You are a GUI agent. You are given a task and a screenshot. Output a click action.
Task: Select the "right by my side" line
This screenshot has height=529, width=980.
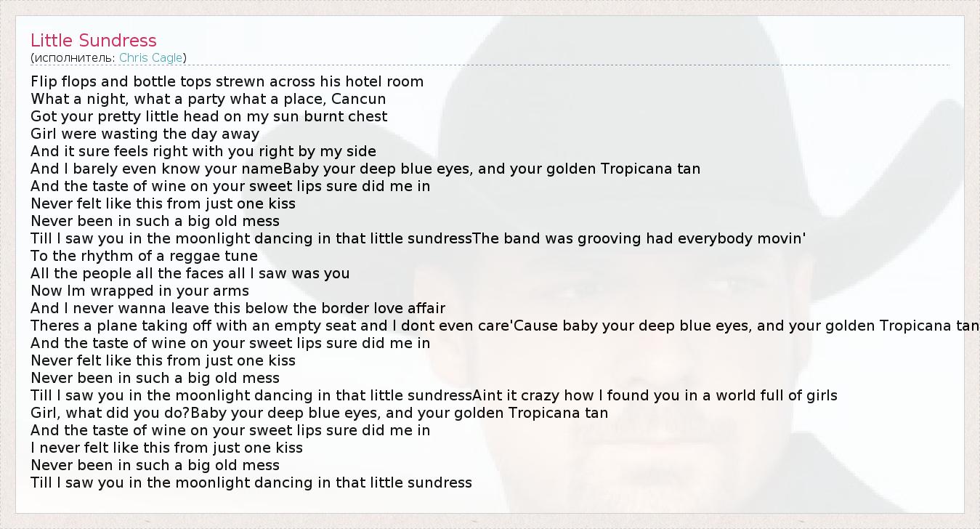click(x=203, y=151)
